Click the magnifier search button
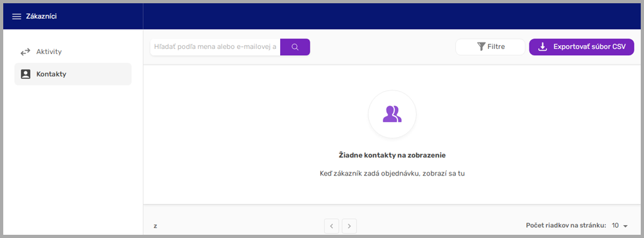This screenshot has height=238, width=644. point(295,47)
